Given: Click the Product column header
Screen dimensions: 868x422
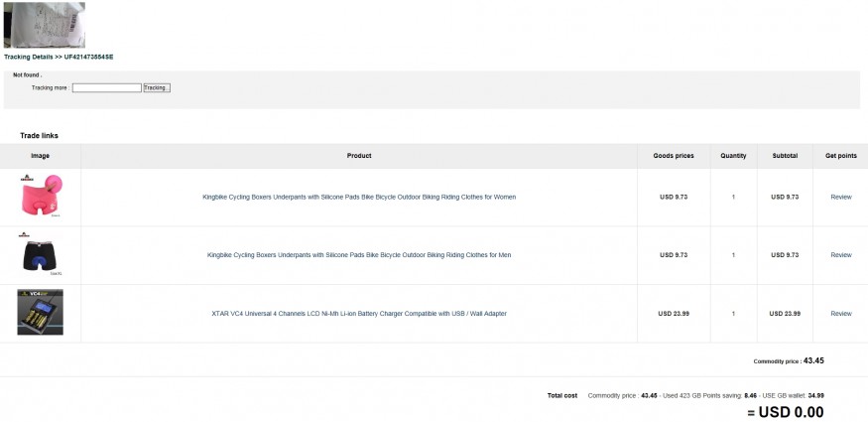Looking at the screenshot, I should tap(359, 156).
